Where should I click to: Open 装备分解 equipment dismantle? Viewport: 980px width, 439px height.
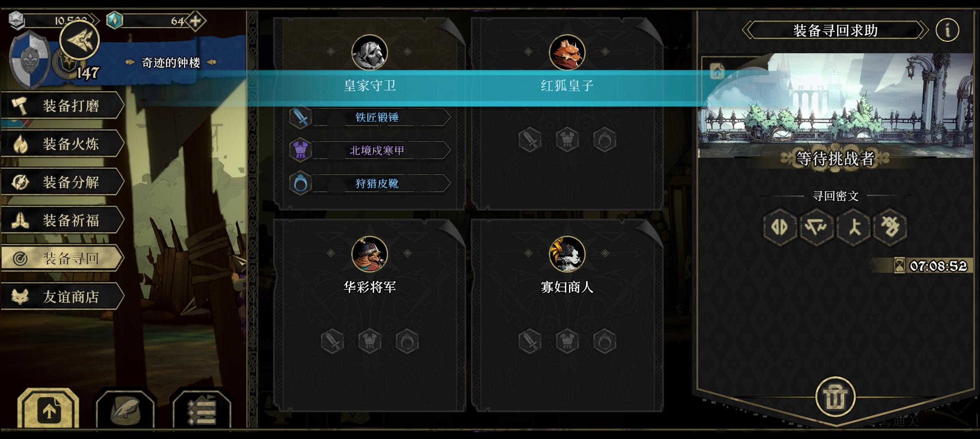[x=62, y=182]
